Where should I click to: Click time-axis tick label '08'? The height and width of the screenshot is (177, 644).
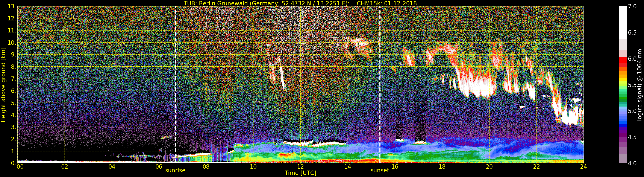click(206, 166)
